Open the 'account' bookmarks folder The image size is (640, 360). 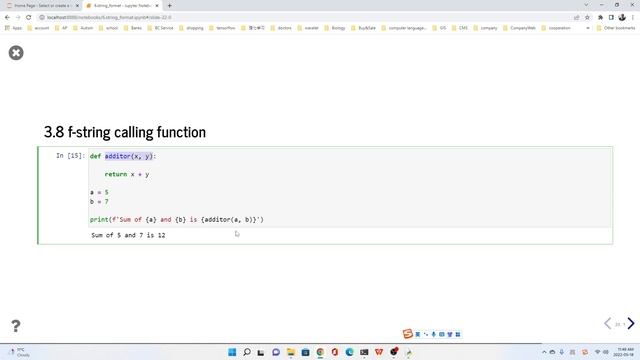[x=38, y=28]
